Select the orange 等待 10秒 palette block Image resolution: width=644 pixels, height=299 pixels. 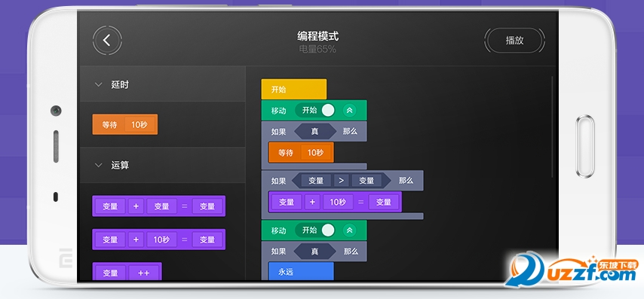(x=125, y=125)
